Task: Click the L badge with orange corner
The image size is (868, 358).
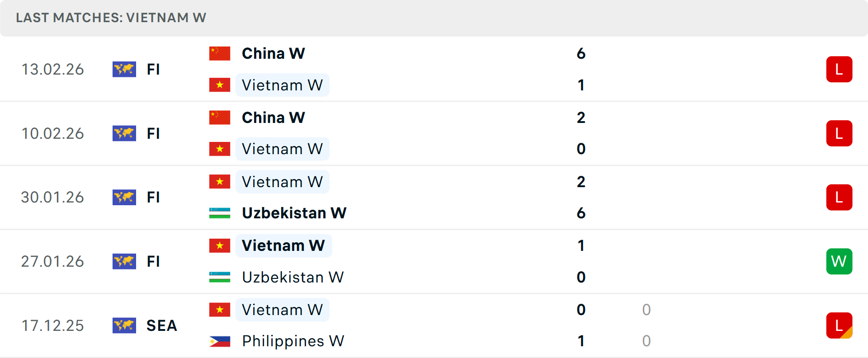Action: coord(839,325)
